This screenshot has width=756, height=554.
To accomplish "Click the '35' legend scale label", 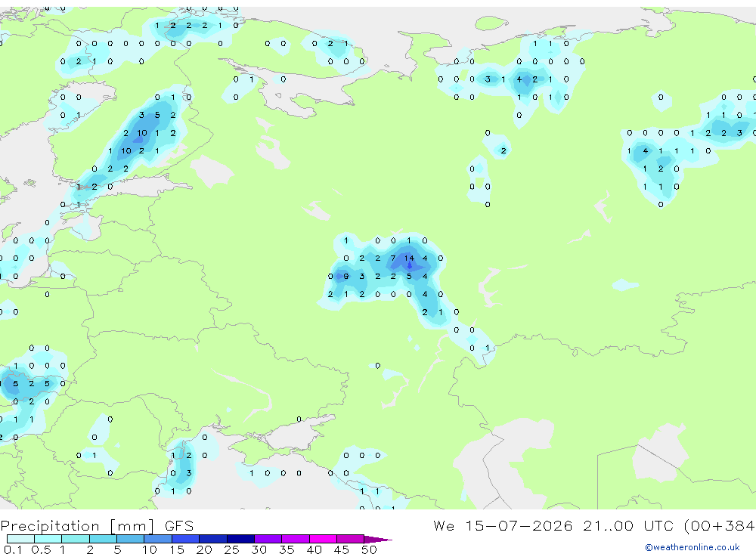I will (x=287, y=549).
